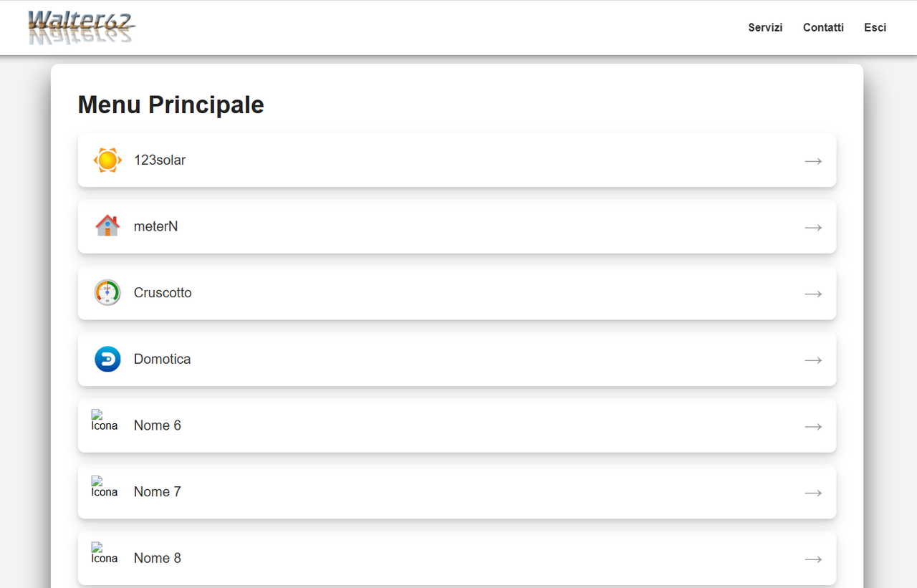The width and height of the screenshot is (917, 588).
Task: Click the Walter62 logo in header
Action: pos(81,27)
